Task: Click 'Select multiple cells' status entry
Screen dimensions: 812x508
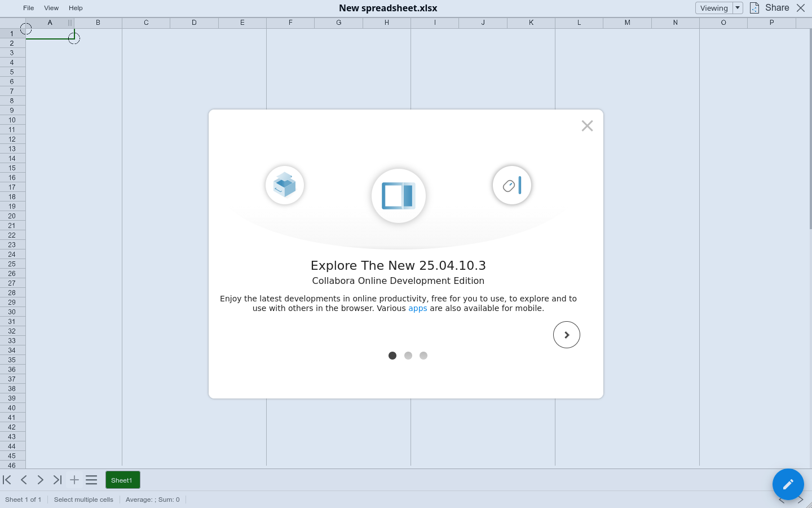Action: tap(83, 500)
